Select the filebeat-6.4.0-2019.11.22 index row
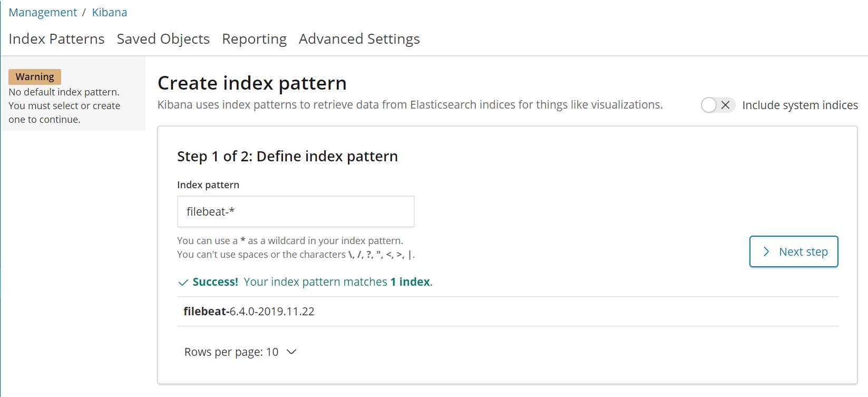The width and height of the screenshot is (868, 397). (249, 312)
